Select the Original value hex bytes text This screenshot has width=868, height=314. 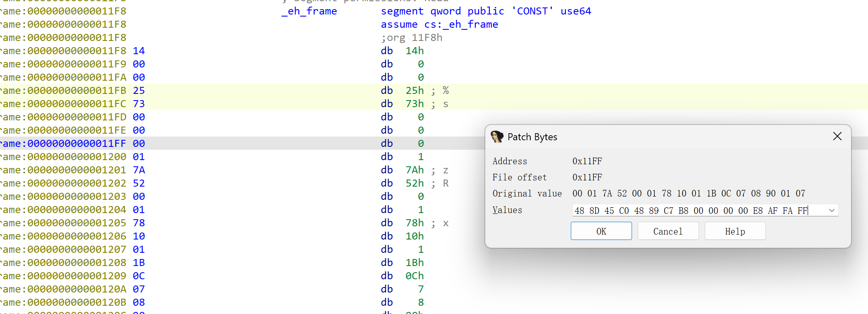688,194
